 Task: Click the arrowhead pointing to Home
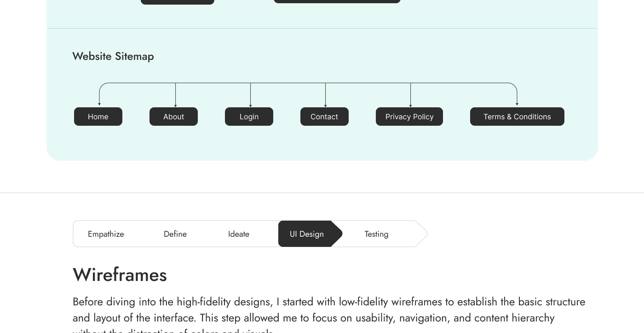point(99,104)
